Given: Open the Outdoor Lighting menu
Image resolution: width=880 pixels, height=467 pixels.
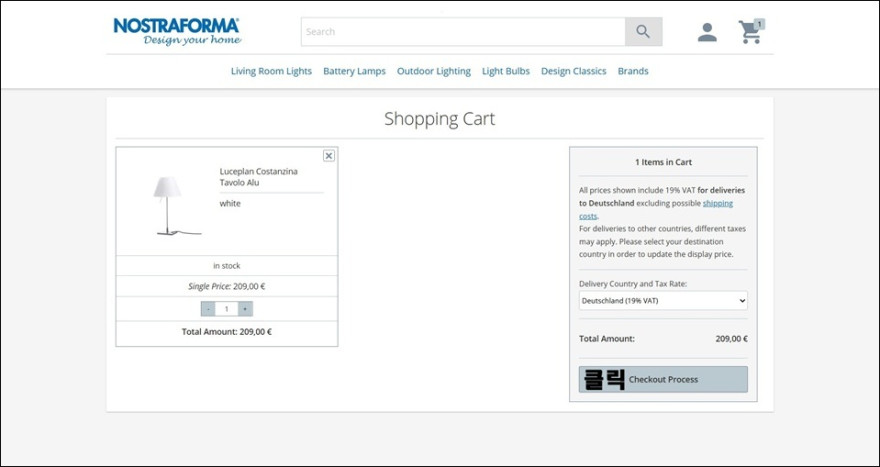Looking at the screenshot, I should point(434,71).
